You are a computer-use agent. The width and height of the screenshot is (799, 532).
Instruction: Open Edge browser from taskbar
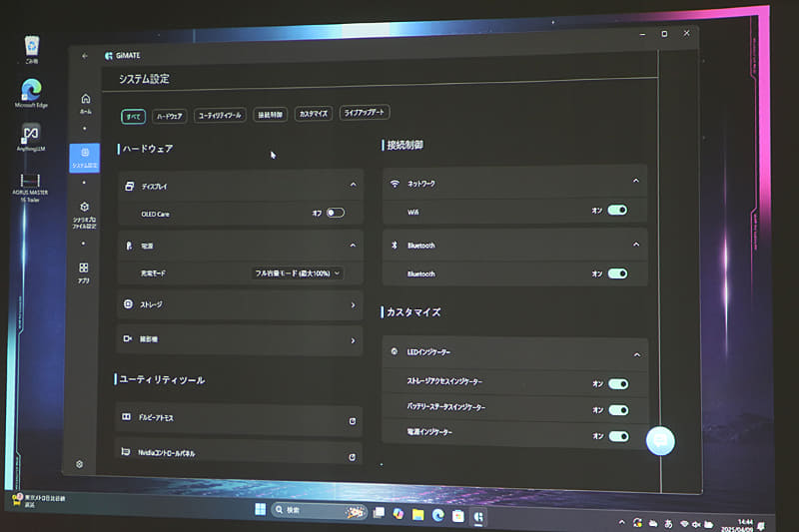(x=438, y=515)
